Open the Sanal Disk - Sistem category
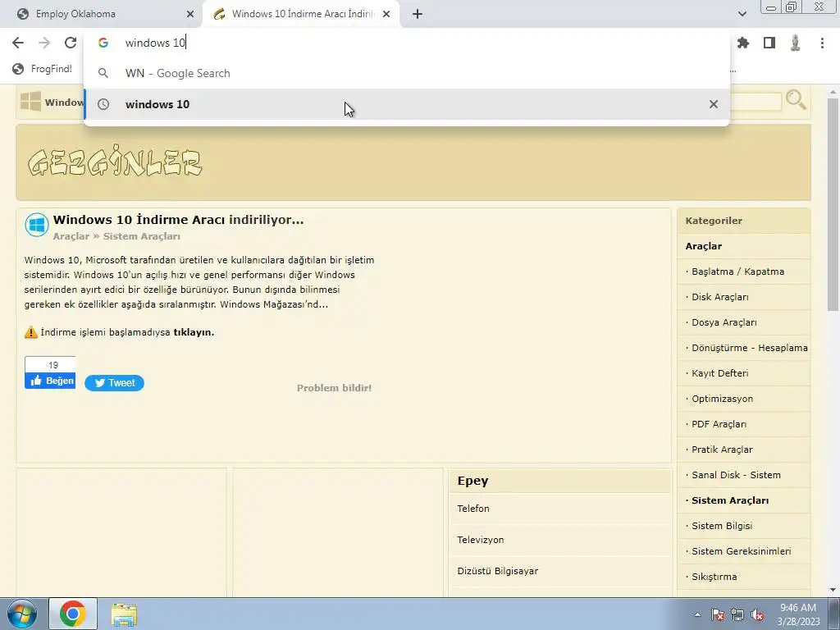840x630 pixels. [736, 475]
